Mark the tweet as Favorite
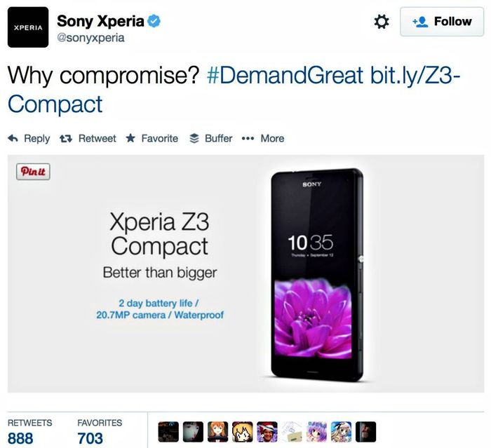This screenshot has width=491, height=448. pyautogui.click(x=152, y=138)
